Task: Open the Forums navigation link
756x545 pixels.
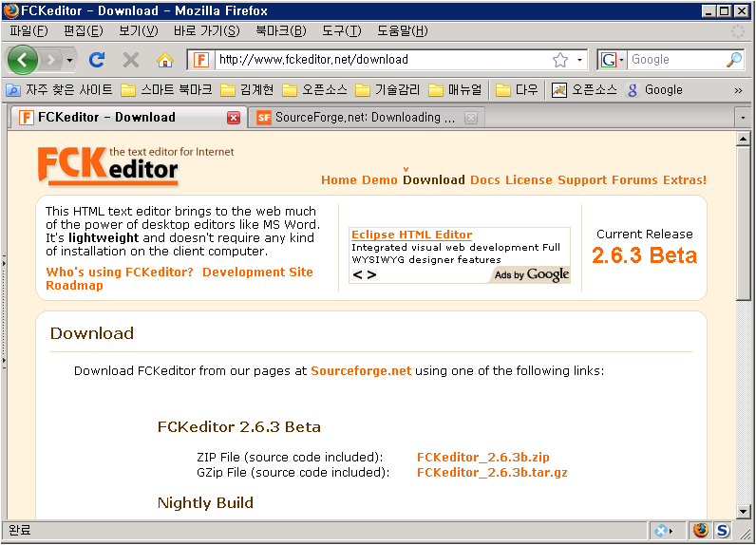Action: pos(634,180)
